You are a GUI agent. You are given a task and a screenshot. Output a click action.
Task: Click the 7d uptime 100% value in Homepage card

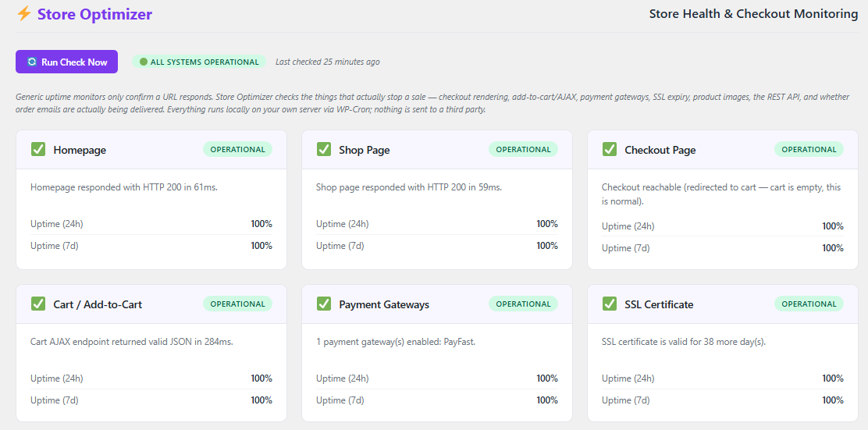[x=261, y=245]
